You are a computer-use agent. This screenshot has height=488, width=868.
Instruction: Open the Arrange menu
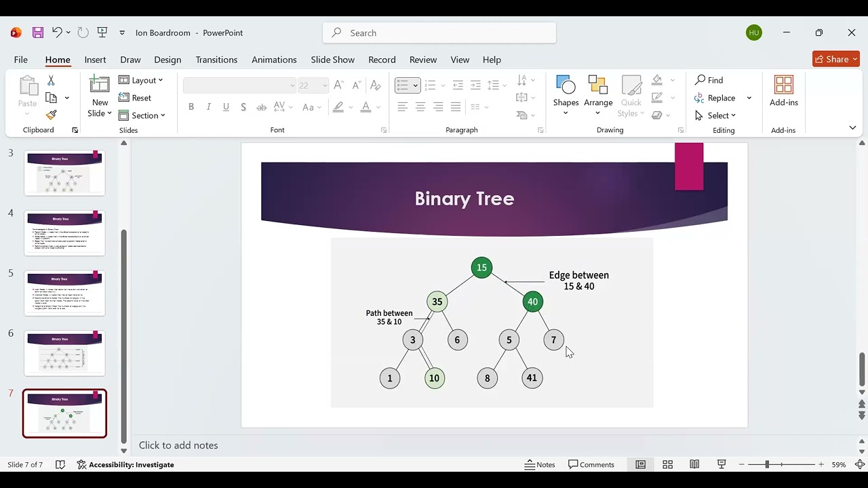click(598, 96)
